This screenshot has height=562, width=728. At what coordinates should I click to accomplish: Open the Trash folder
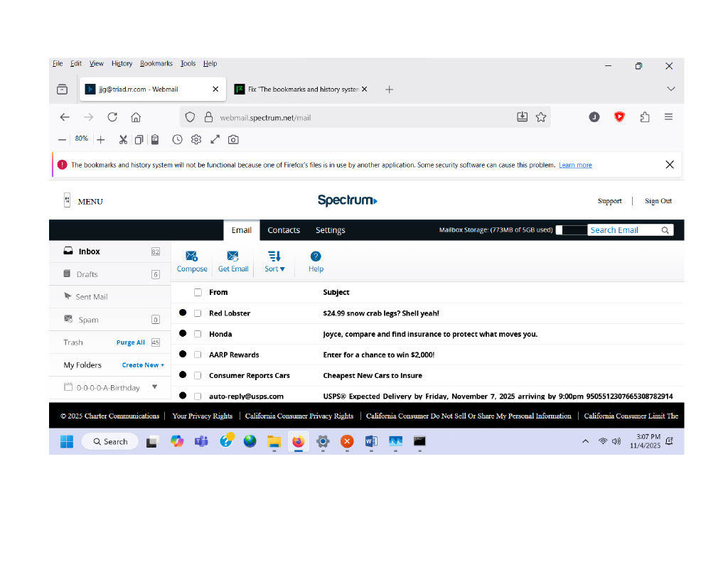[73, 342]
